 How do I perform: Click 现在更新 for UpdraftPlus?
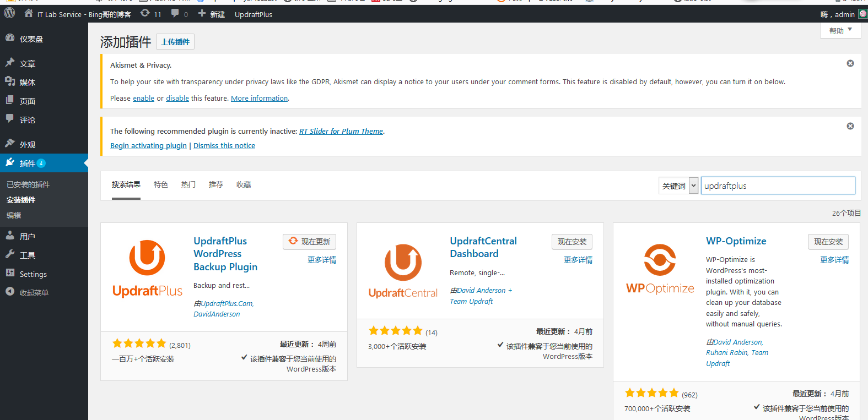coord(309,242)
